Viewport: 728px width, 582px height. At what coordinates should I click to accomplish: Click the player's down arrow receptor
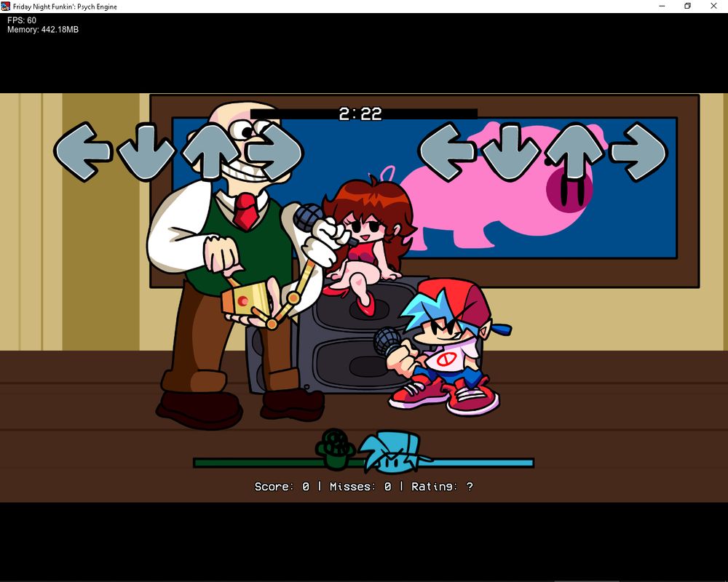click(511, 152)
